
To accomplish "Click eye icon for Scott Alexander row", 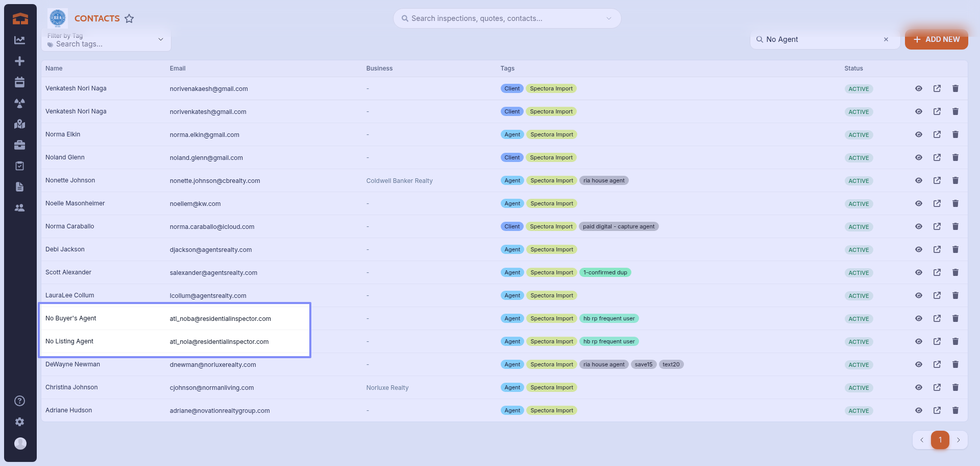I will pos(918,272).
